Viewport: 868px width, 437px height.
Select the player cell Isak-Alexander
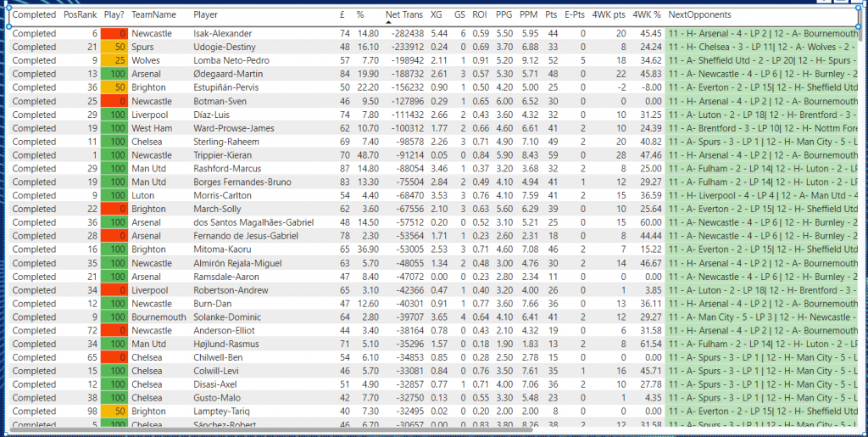click(223, 34)
